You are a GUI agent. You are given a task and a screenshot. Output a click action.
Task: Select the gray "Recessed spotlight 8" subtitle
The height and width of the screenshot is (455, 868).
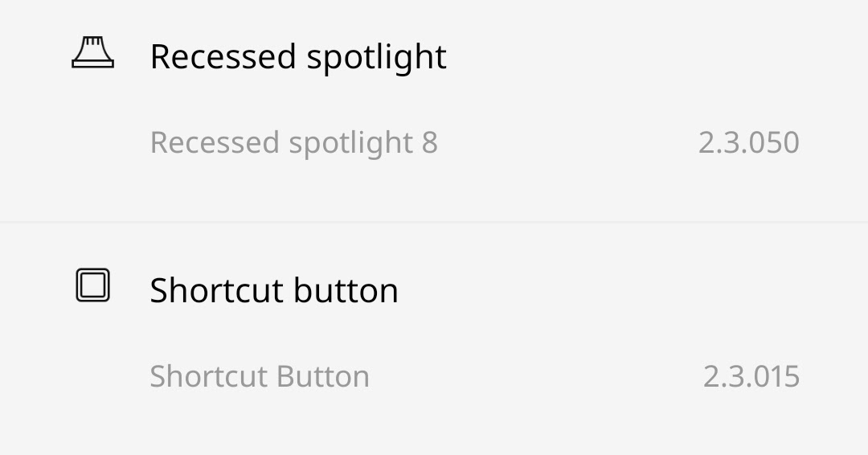pyautogui.click(x=293, y=143)
